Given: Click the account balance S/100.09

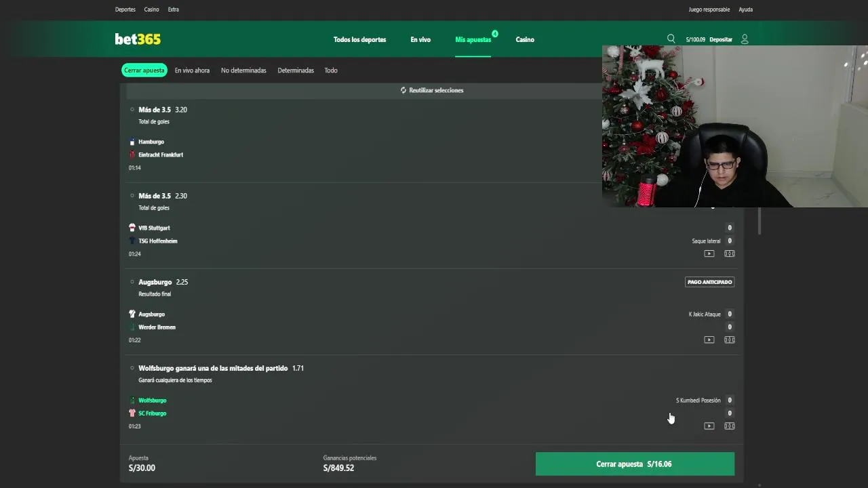Looking at the screenshot, I should tap(696, 39).
